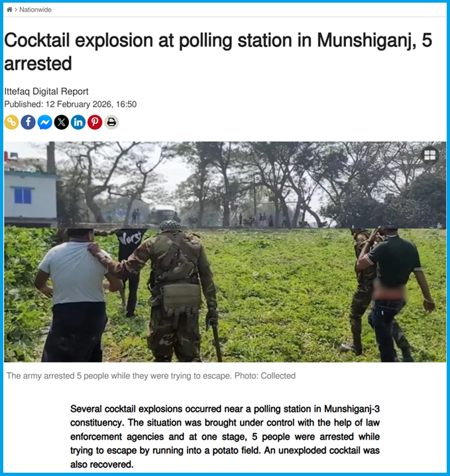Copy article link with yellow chain icon
This screenshot has width=450, height=476.
[11, 122]
